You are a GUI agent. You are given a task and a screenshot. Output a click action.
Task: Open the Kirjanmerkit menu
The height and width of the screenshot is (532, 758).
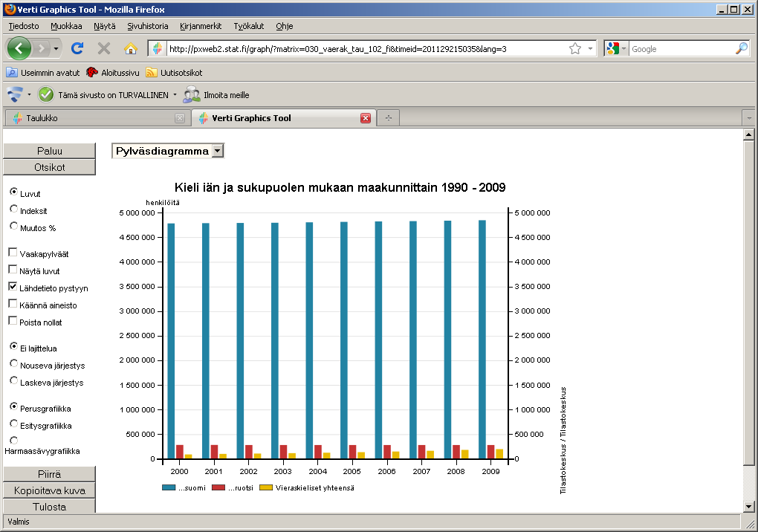[201, 26]
